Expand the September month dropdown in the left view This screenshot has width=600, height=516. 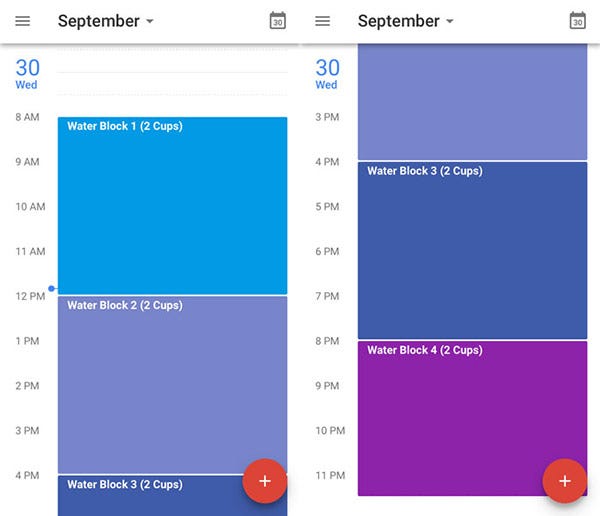106,21
